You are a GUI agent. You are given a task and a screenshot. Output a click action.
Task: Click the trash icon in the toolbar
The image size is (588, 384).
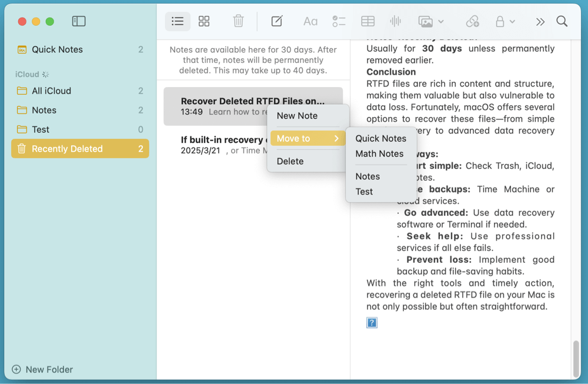(x=238, y=21)
